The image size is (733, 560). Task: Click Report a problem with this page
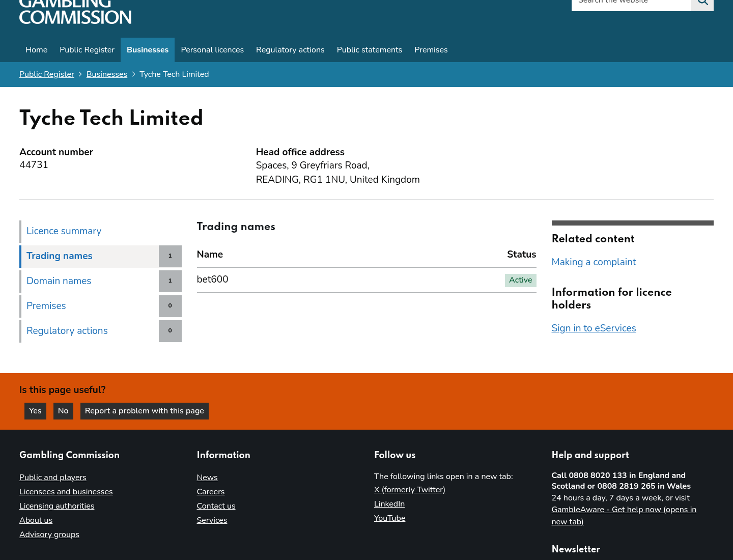click(x=145, y=411)
